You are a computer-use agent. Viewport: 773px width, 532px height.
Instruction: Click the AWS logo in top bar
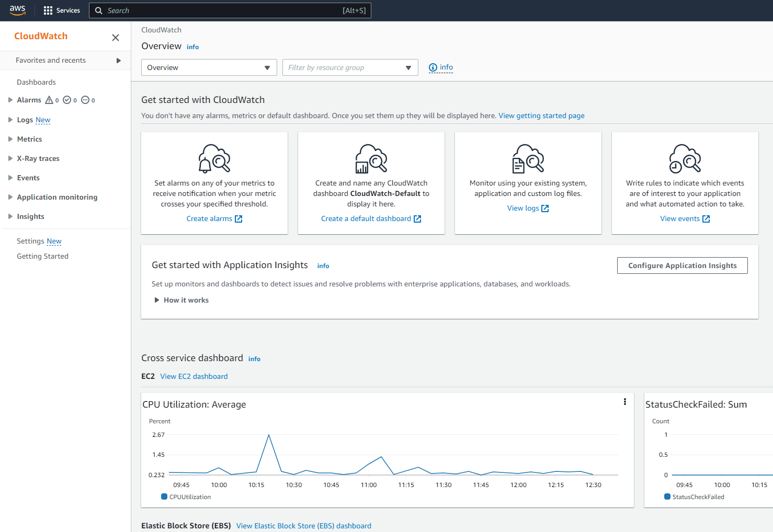[17, 10]
